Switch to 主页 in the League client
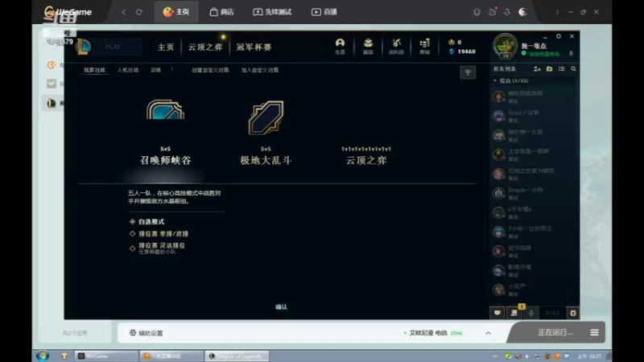The image size is (644, 362). click(166, 47)
